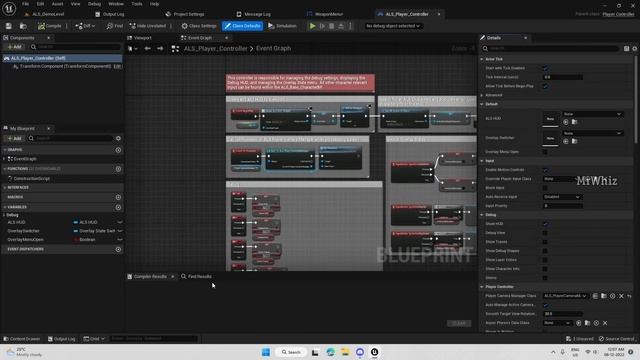Open the Content Drawer

tap(22, 339)
